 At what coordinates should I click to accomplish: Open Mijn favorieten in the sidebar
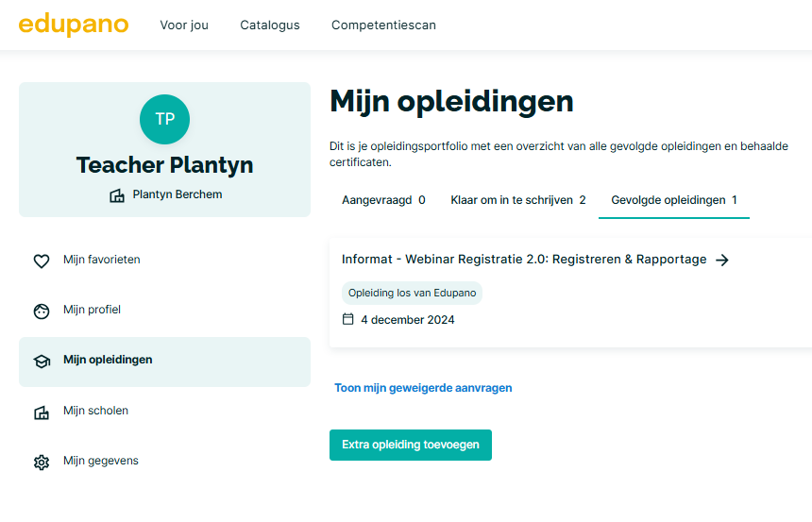tap(102, 260)
